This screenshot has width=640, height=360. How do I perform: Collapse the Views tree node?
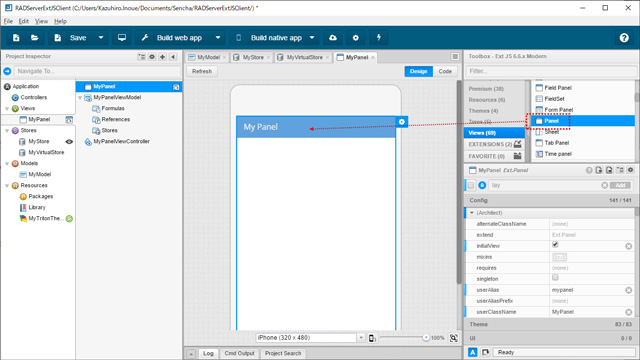tap(7, 109)
